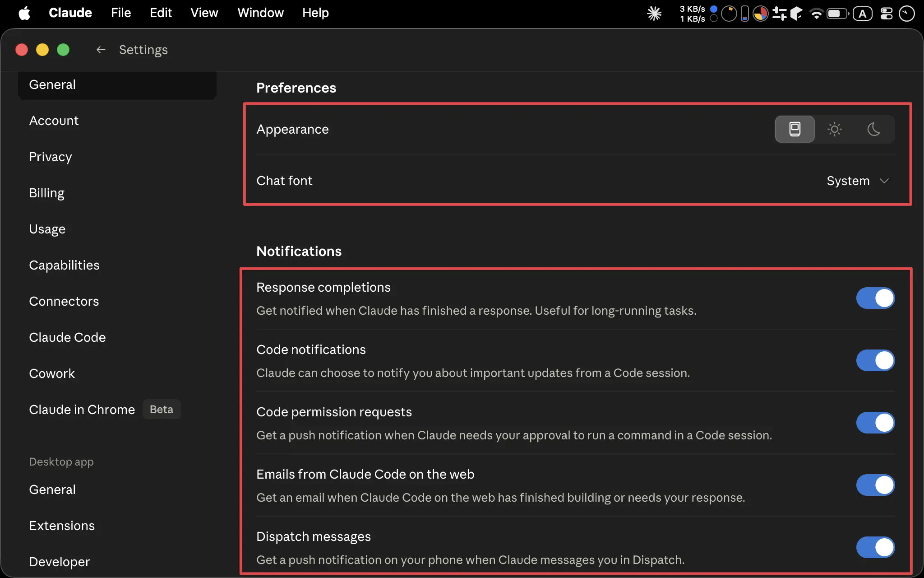Screen dimensions: 924x578
Task: Click the 'Dispatch messages' label text
Action: [314, 536]
